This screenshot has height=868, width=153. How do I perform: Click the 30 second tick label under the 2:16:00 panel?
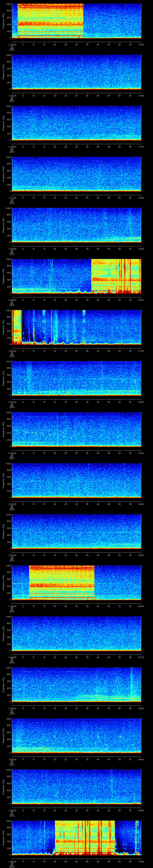pos(76,147)
